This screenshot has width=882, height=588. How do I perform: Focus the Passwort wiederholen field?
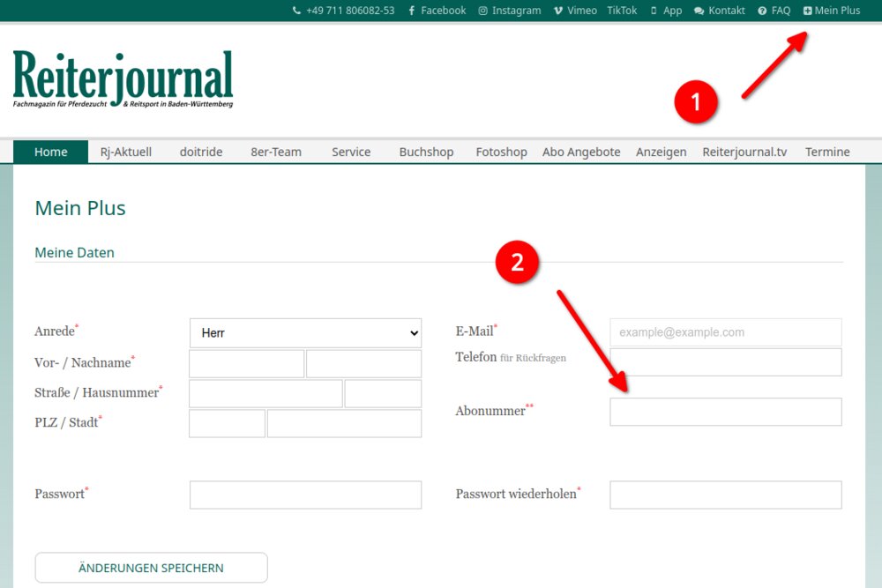[725, 495]
